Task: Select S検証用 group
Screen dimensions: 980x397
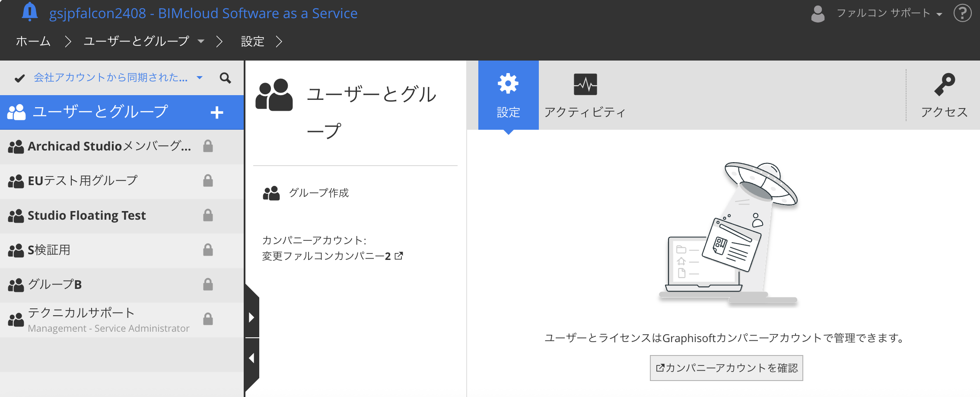Action: (122, 250)
